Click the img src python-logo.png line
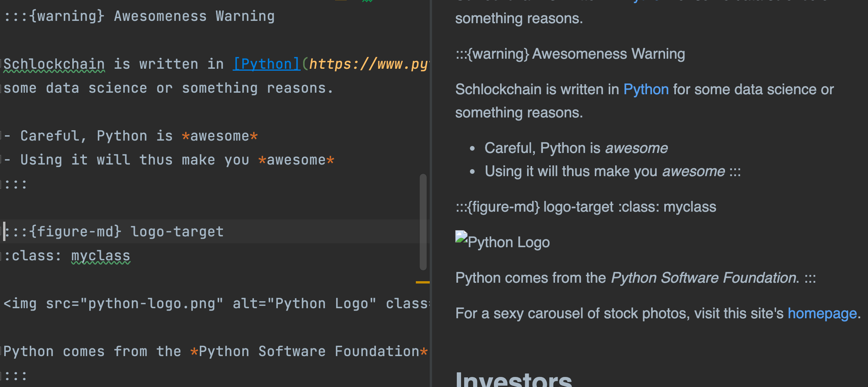The image size is (868, 387). tap(193, 304)
